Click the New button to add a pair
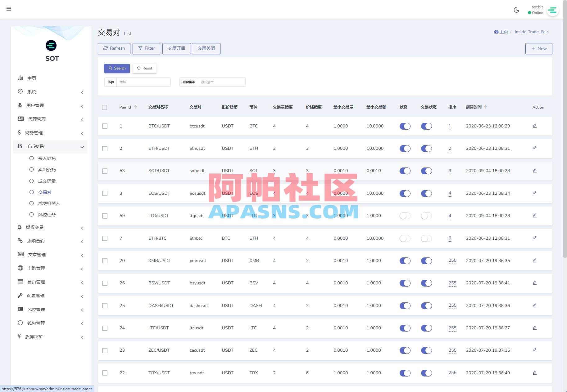The image size is (567, 392). (x=539, y=48)
